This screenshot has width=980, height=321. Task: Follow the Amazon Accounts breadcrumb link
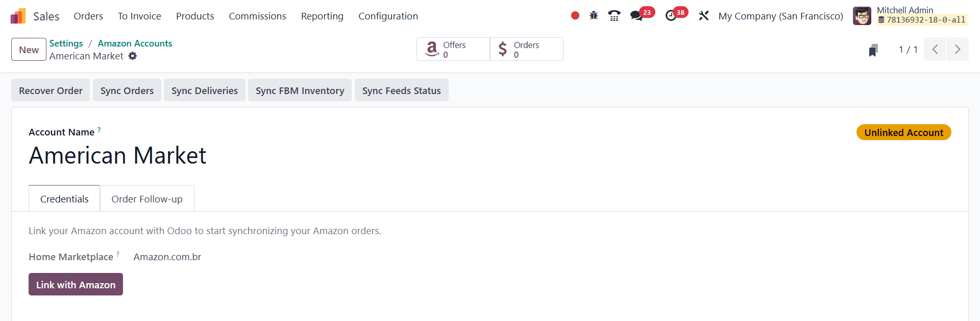(x=135, y=43)
